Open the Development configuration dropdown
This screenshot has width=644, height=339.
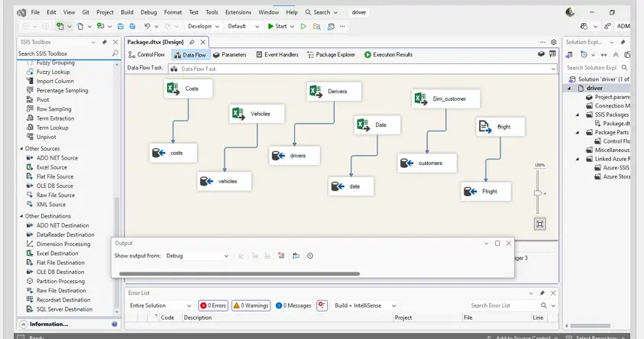click(x=203, y=26)
